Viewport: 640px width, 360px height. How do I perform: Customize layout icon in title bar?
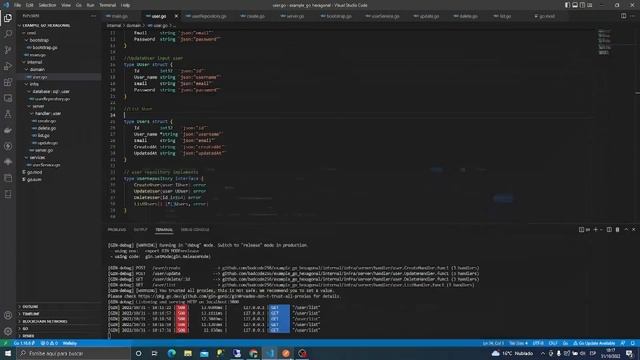pos(589,5)
